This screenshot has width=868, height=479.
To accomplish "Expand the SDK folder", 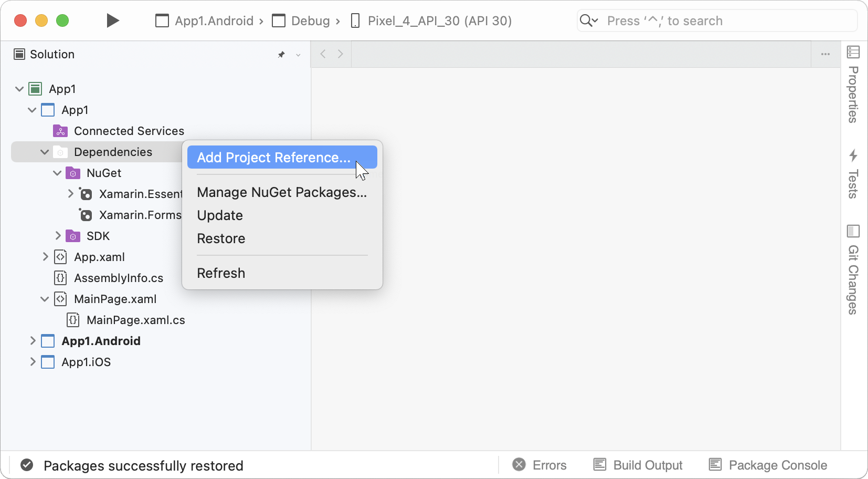I will pyautogui.click(x=58, y=236).
